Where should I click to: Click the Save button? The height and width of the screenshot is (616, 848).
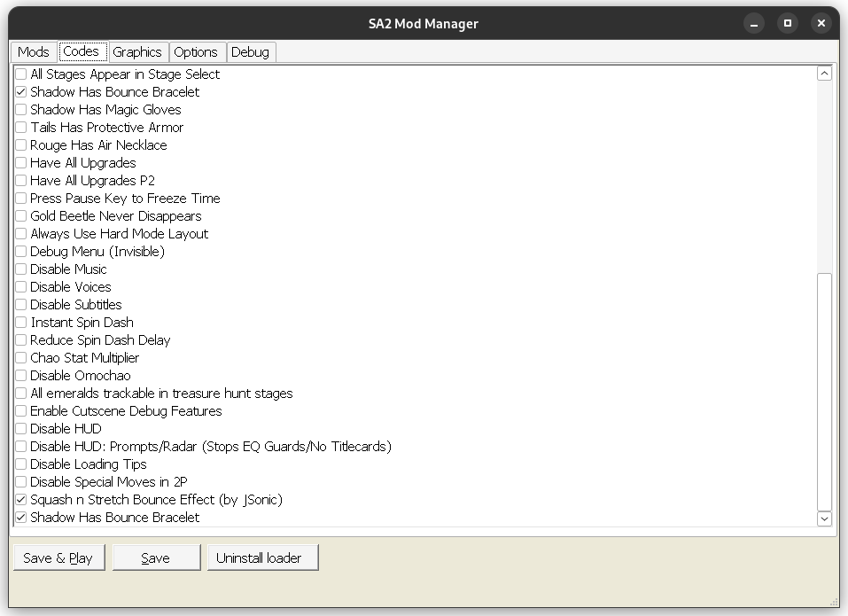pyautogui.click(x=156, y=558)
